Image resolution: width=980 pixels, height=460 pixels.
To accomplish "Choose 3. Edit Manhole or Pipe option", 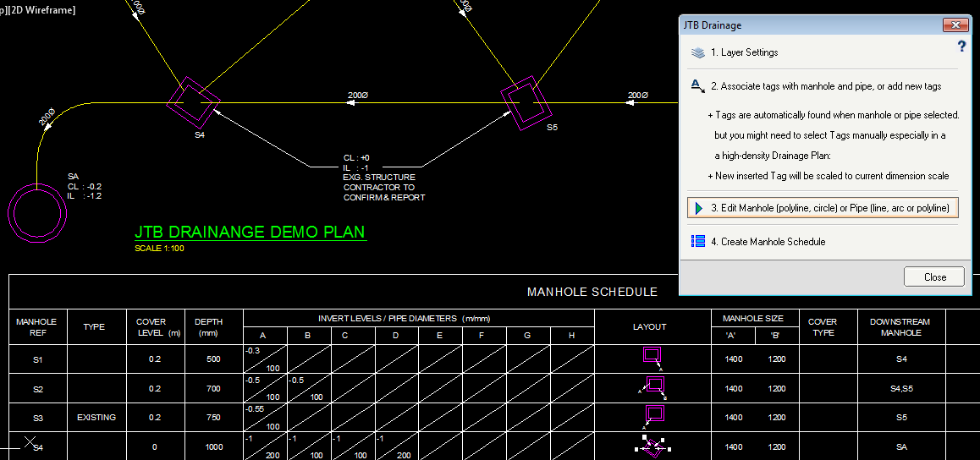I will coord(823,208).
